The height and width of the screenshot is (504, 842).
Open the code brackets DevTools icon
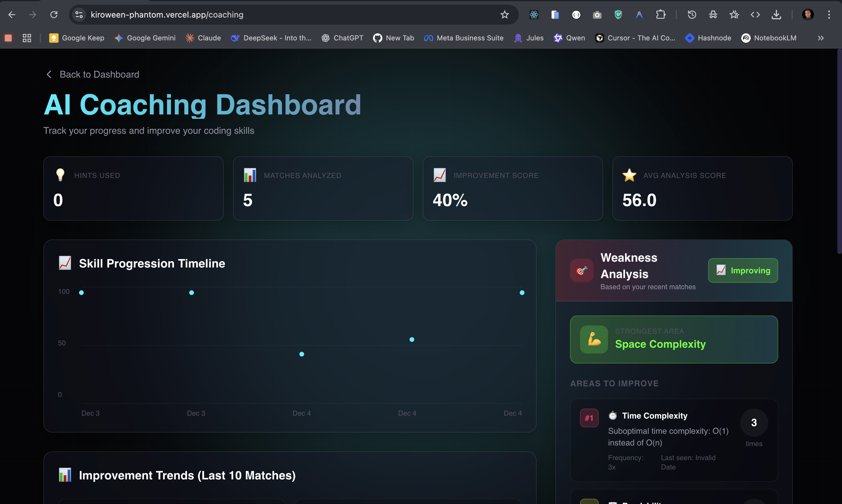755,15
